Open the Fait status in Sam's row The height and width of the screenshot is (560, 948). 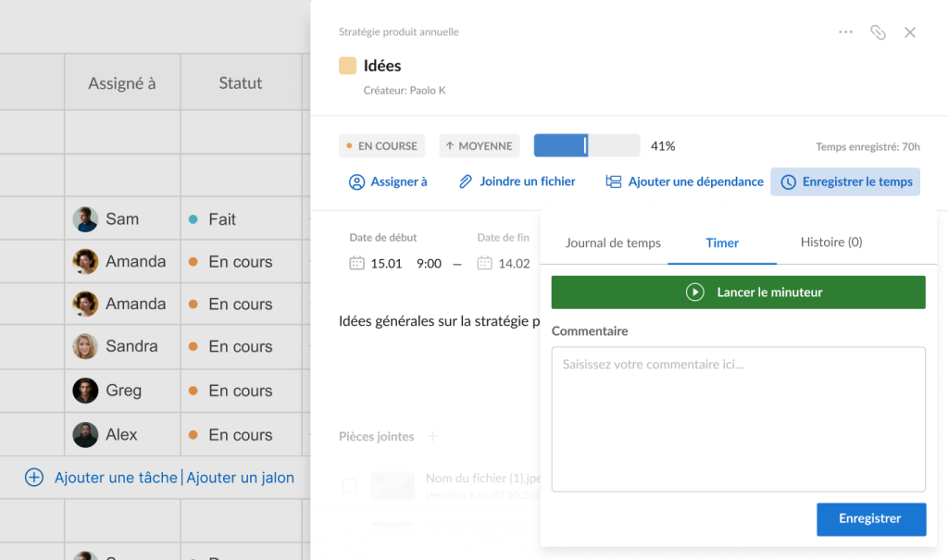(212, 219)
